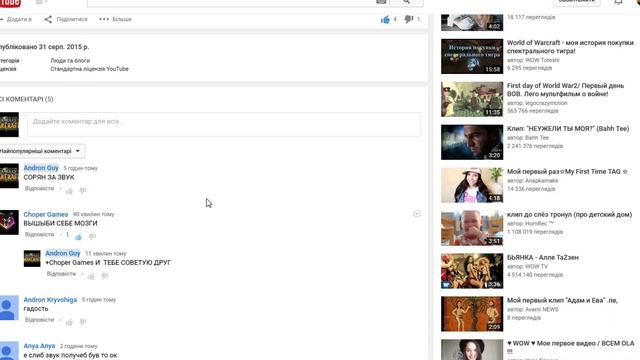Dislike the гадость comment
Image resolution: width=640 pixels, height=360 pixels.
(x=83, y=322)
